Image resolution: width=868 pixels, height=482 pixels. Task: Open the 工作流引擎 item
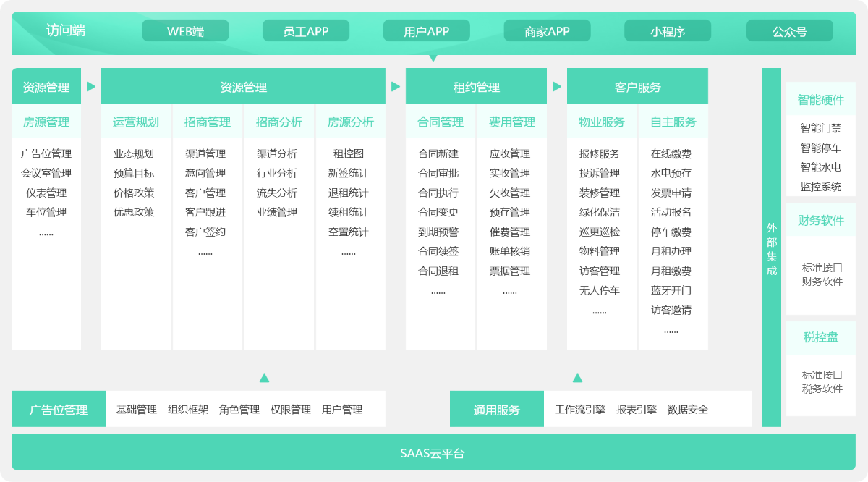580,410
